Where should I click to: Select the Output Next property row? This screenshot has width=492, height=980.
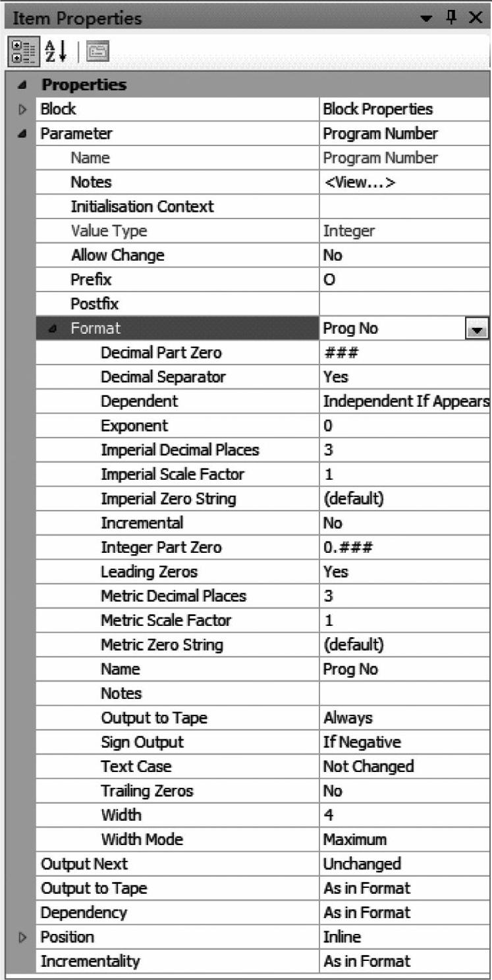[x=84, y=864]
